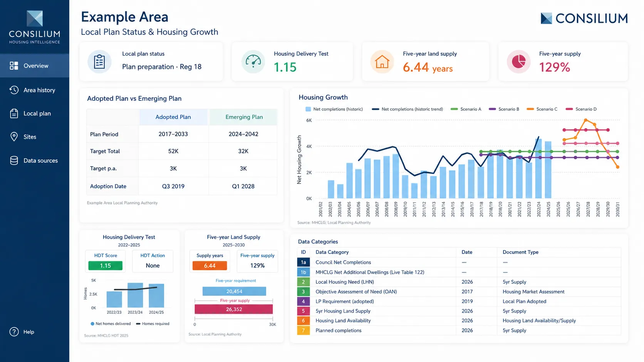This screenshot has height=362, width=644.
Task: Toggle Scenario A legend entry
Action: coord(466,109)
